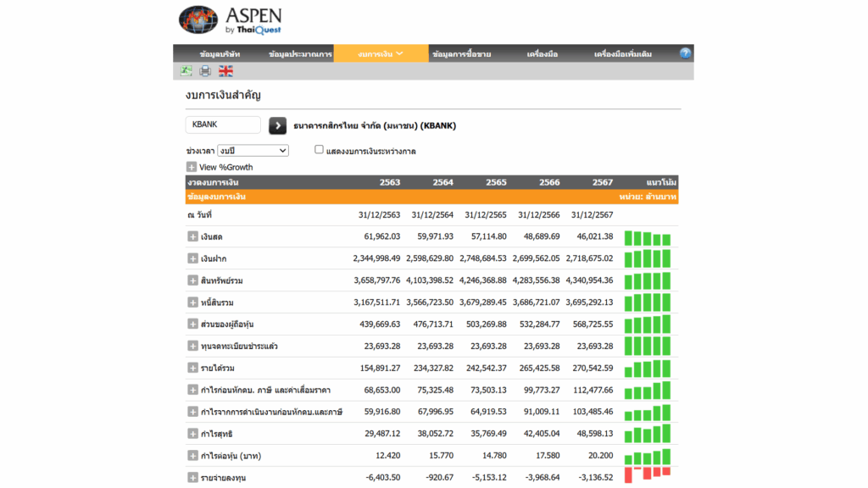The width and height of the screenshot is (868, 488).
Task: Open the เครื่องมือ menu
Action: pos(542,53)
